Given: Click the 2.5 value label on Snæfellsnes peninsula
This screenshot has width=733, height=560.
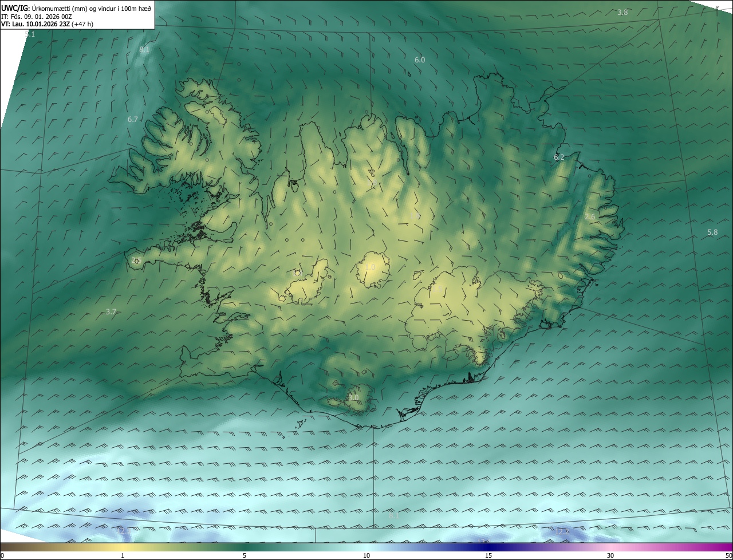Looking at the screenshot, I should (136, 260).
